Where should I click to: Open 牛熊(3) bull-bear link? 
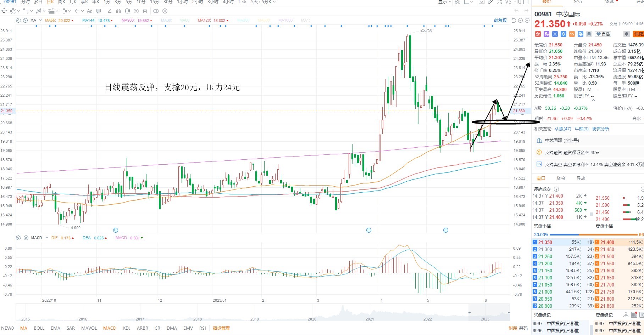coord(582,129)
